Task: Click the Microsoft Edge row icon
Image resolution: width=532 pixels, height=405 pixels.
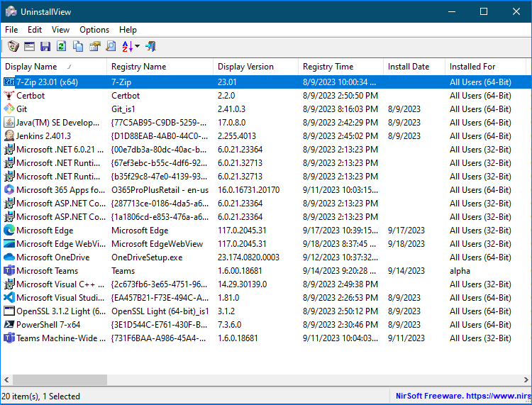Action: (x=9, y=231)
